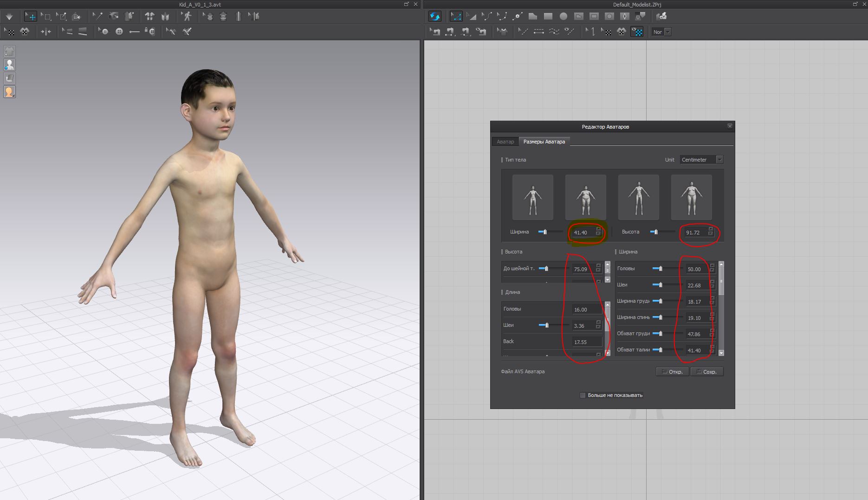Click the Обхват груди slider handle
This screenshot has width=868, height=500.
coord(661,333)
